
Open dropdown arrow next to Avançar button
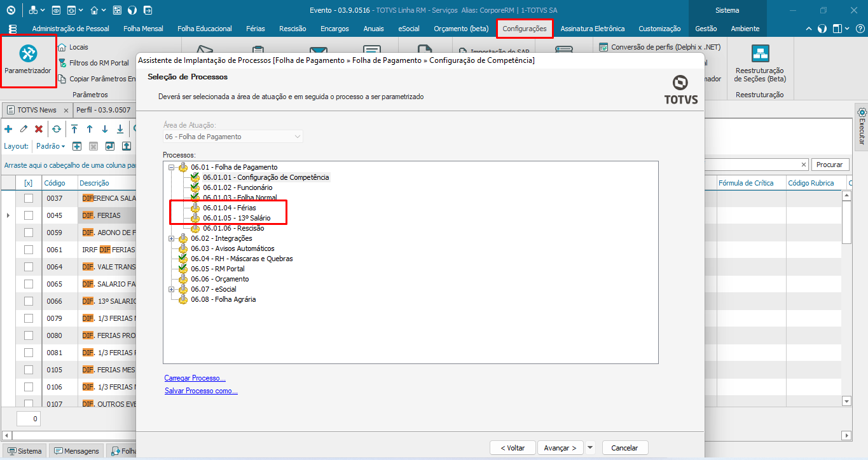(x=590, y=448)
